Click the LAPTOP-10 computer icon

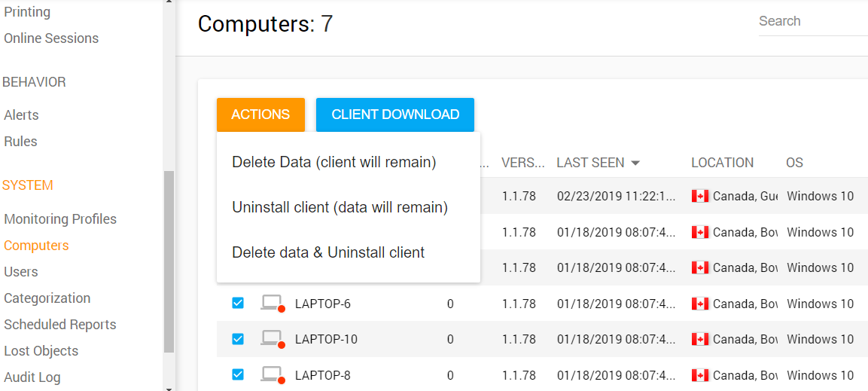[271, 338]
